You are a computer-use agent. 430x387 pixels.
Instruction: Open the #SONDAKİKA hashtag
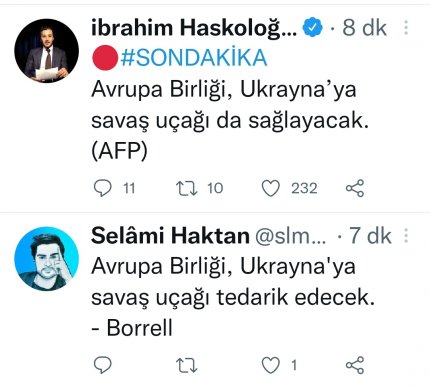(x=194, y=58)
